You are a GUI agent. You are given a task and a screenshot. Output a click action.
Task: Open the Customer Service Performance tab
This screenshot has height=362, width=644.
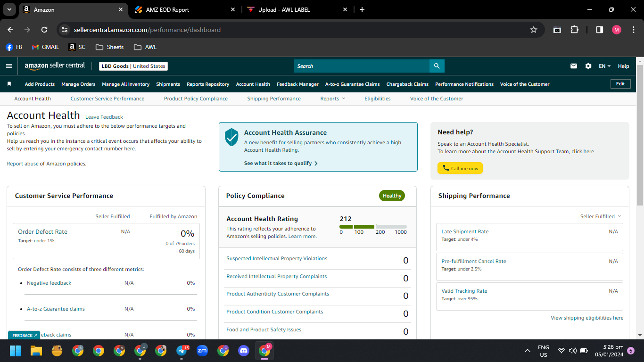[107, 99]
